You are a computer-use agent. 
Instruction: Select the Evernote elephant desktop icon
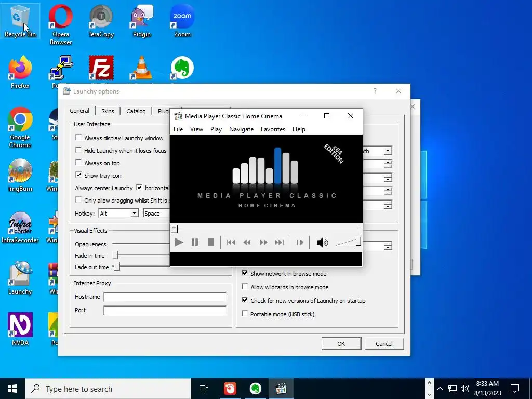pos(182,69)
